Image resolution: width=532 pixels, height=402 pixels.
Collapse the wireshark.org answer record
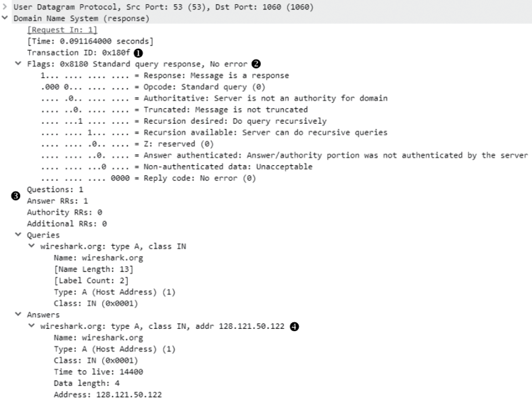[32, 326]
